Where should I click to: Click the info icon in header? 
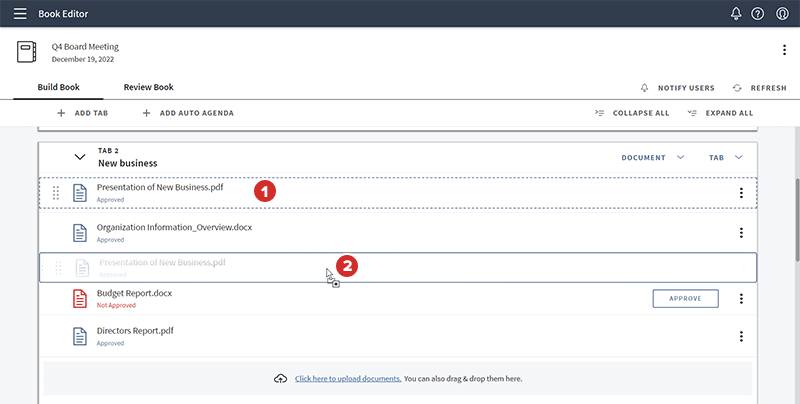(781, 14)
